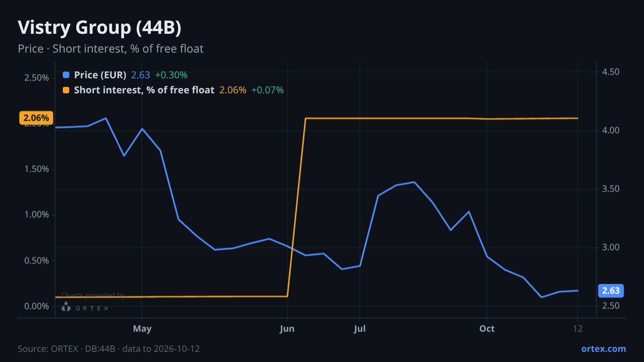Screen dimensions: 644x362
Task: Click the 4.50 right axis label
Action: pos(611,72)
